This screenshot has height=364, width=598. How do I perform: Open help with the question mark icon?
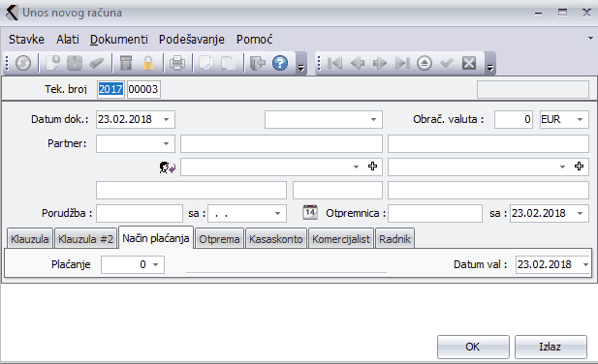click(280, 63)
